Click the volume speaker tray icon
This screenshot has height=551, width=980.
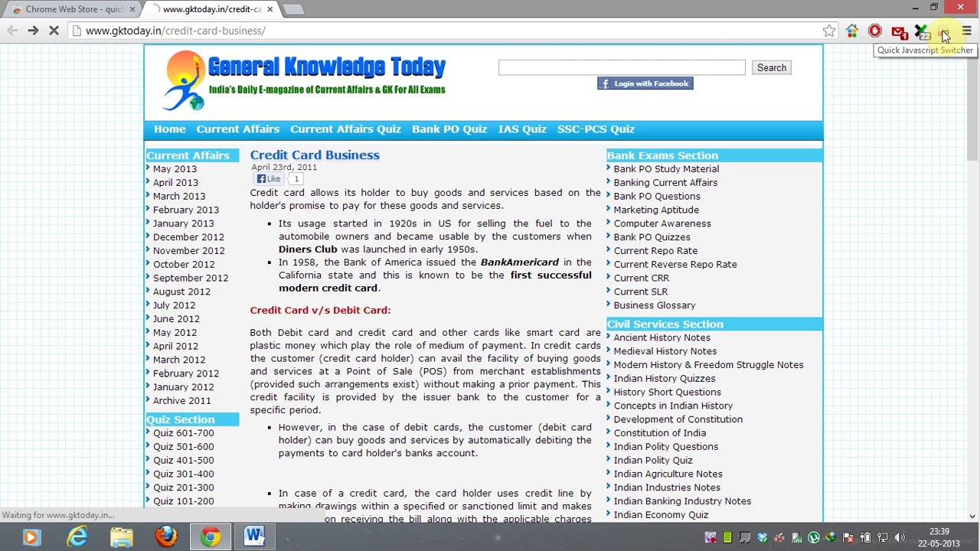coord(900,537)
